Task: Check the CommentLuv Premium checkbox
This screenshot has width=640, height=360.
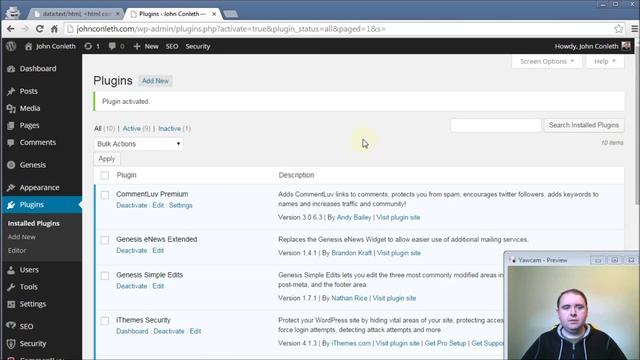Action: (x=105, y=195)
